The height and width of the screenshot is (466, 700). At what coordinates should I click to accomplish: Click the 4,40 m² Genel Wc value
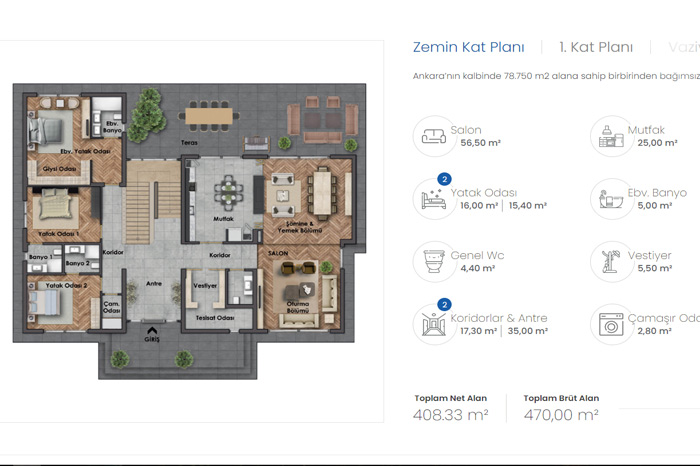point(478,268)
